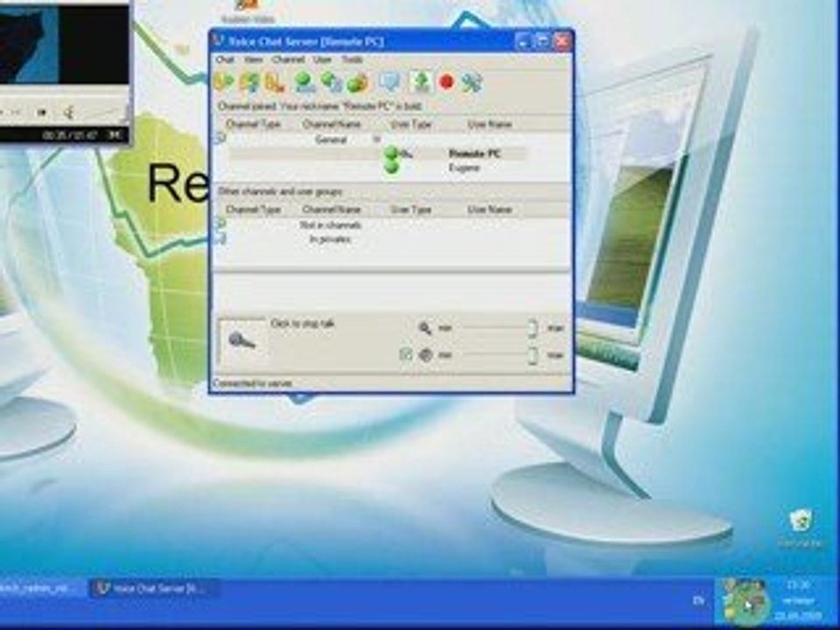Switch to Voice Chat Server taskbar button

[154, 588]
